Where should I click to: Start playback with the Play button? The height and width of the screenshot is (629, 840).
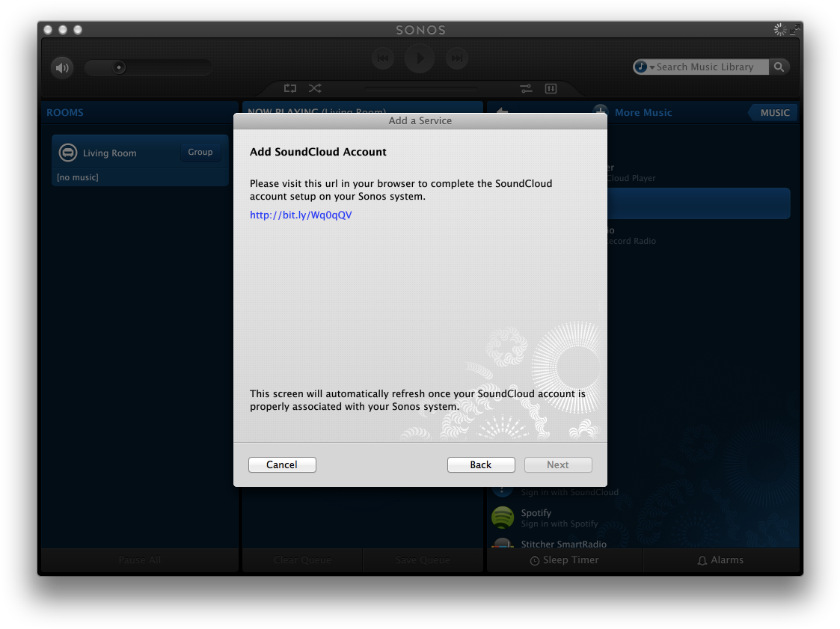pos(420,58)
